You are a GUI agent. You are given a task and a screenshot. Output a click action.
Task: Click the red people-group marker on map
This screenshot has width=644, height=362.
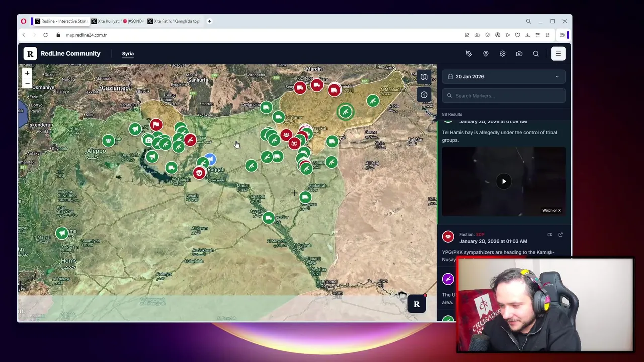[x=286, y=135]
